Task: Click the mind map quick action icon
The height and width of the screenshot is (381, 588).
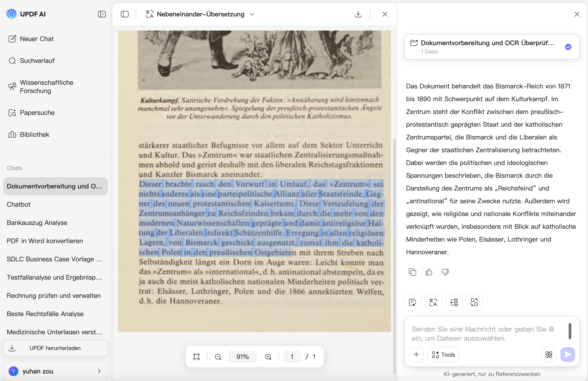Action: point(454,302)
